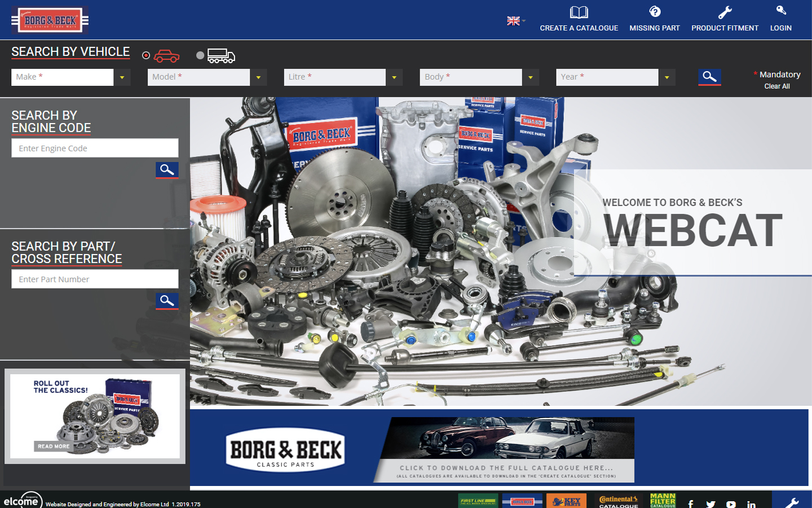Search by part number magnifier button

[x=167, y=301]
